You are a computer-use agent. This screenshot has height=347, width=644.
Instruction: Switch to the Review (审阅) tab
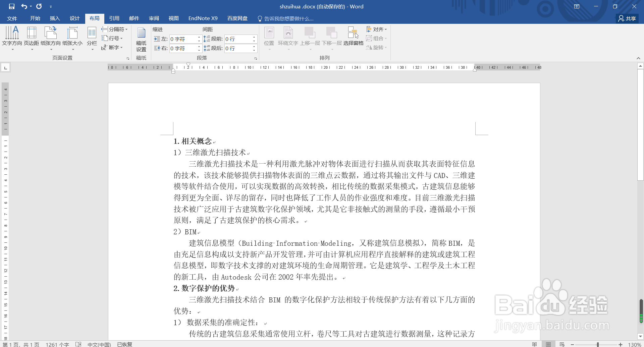click(154, 18)
